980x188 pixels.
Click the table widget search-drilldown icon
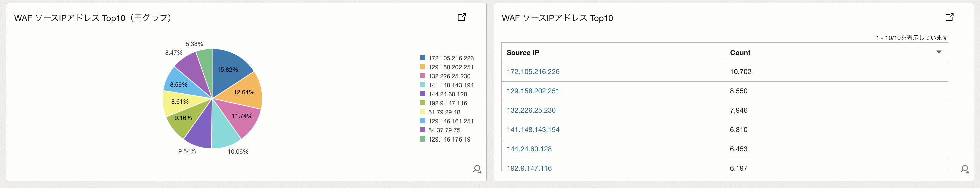[964, 169]
